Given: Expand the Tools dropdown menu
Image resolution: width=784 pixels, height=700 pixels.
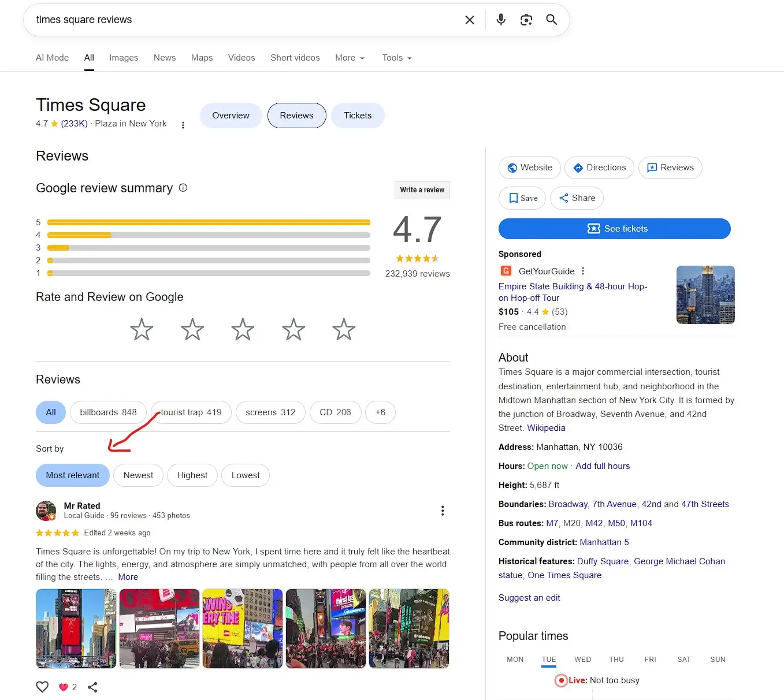Looking at the screenshot, I should [x=396, y=58].
